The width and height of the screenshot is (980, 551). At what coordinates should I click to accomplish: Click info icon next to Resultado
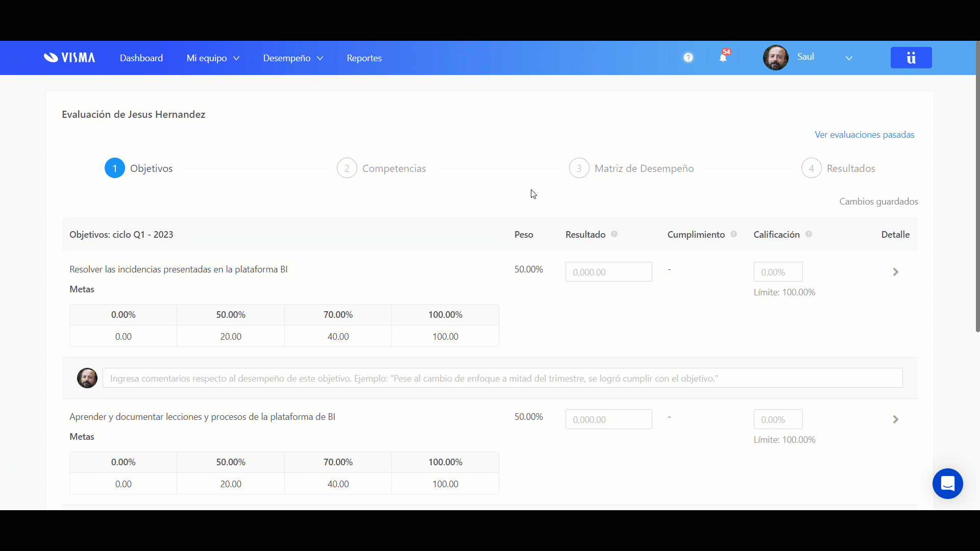(x=615, y=234)
